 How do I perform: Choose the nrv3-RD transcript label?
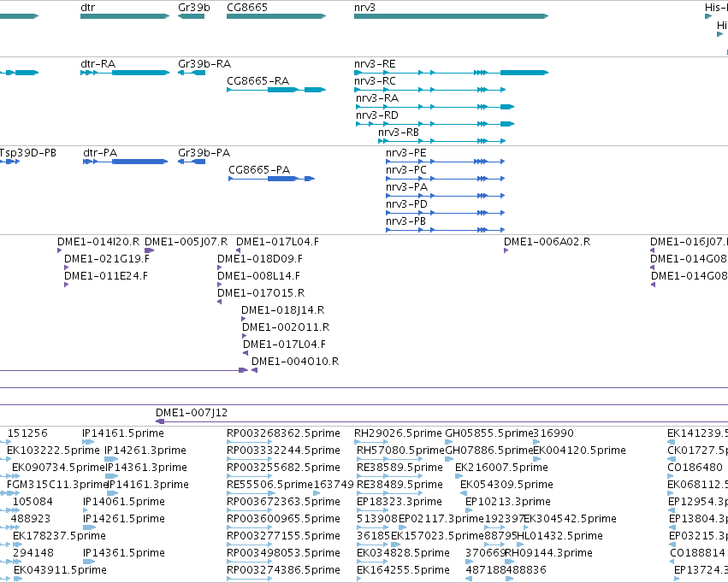pyautogui.click(x=377, y=115)
